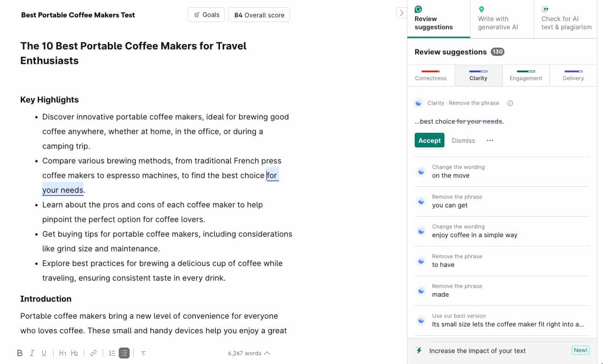Expand the 'you can get' suggestion
Image resolution: width=603 pixels, height=364 pixels.
(x=502, y=201)
